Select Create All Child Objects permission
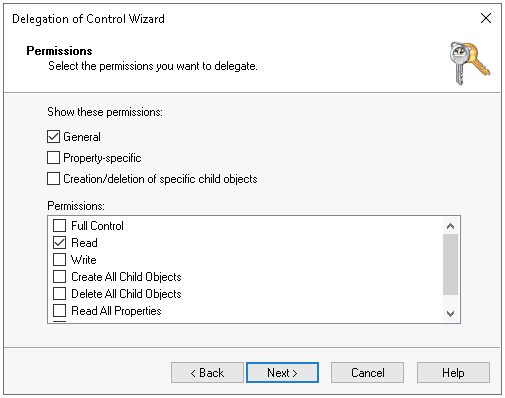505x398 pixels. [59, 277]
